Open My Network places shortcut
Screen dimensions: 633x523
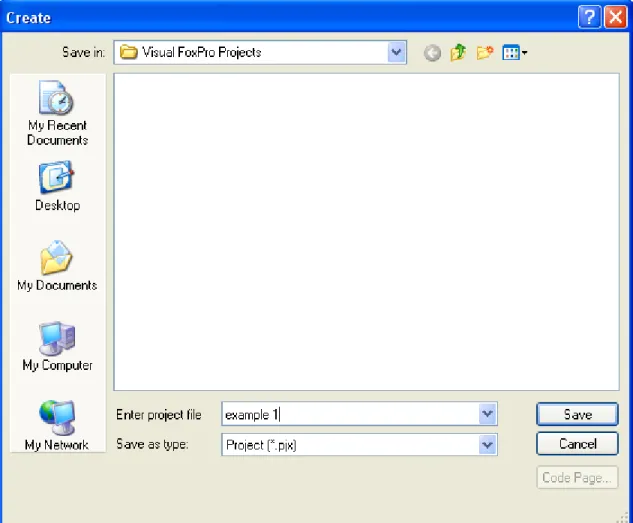(x=57, y=425)
